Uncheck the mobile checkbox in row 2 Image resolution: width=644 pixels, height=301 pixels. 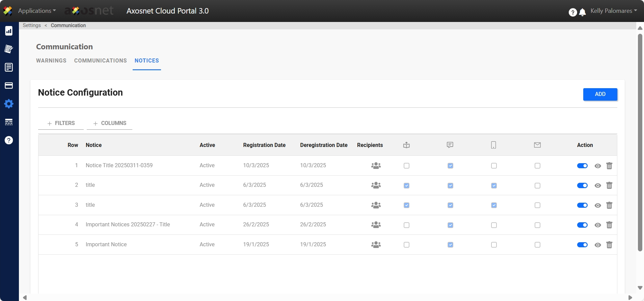[494, 186]
